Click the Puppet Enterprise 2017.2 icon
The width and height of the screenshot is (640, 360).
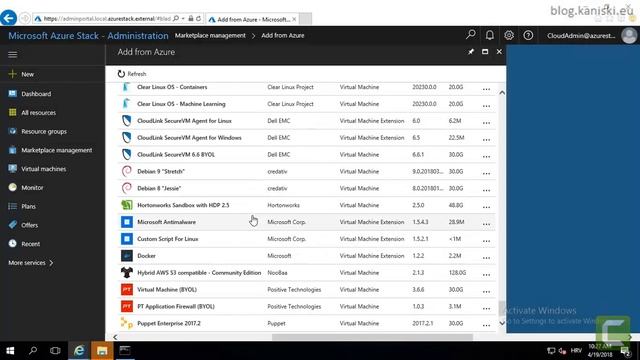pos(127,323)
